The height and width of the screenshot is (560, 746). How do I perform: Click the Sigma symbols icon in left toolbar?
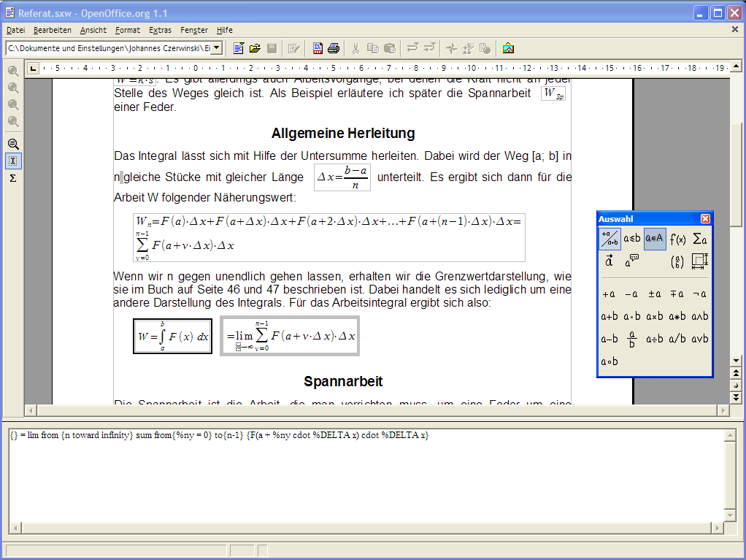click(13, 178)
